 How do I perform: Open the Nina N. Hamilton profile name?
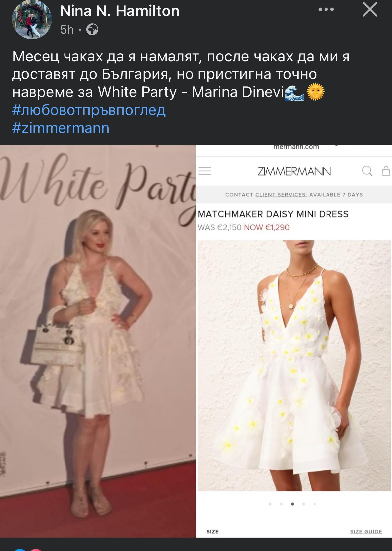(120, 11)
